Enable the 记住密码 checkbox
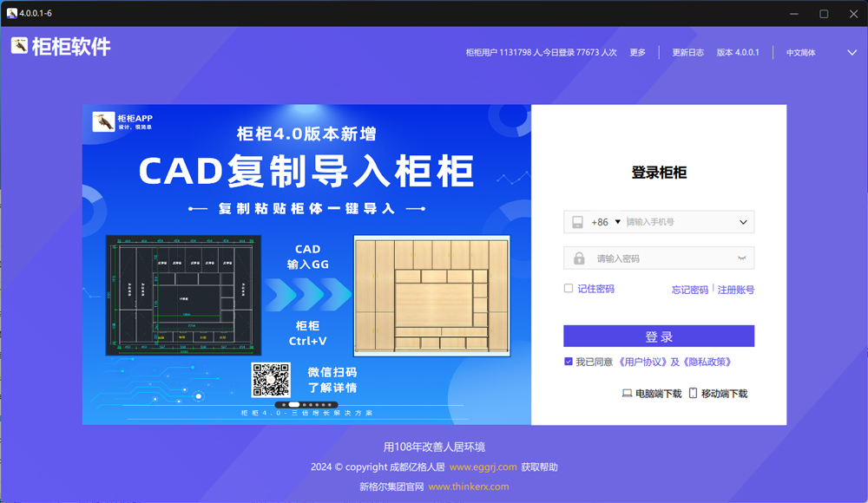The height and width of the screenshot is (503, 868). 569,288
